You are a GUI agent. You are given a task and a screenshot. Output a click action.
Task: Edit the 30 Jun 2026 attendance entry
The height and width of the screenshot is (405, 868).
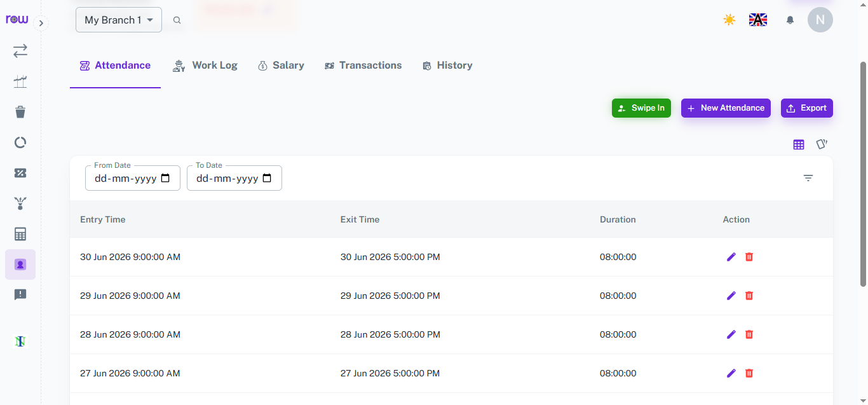click(x=731, y=257)
